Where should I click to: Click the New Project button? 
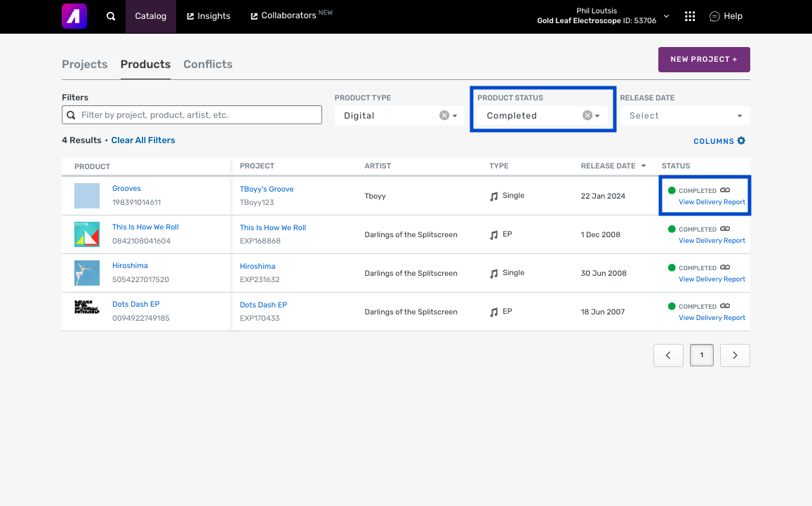click(x=704, y=60)
